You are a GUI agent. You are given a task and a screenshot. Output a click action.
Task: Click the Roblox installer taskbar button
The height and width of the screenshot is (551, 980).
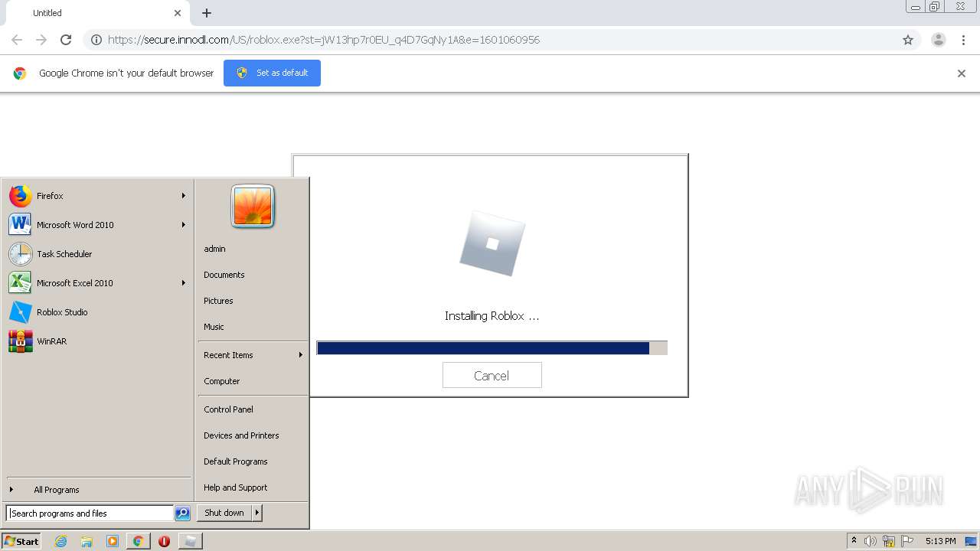(x=190, y=541)
